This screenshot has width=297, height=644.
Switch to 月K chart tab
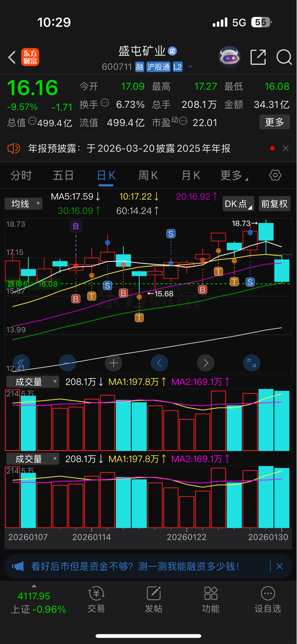[190, 176]
